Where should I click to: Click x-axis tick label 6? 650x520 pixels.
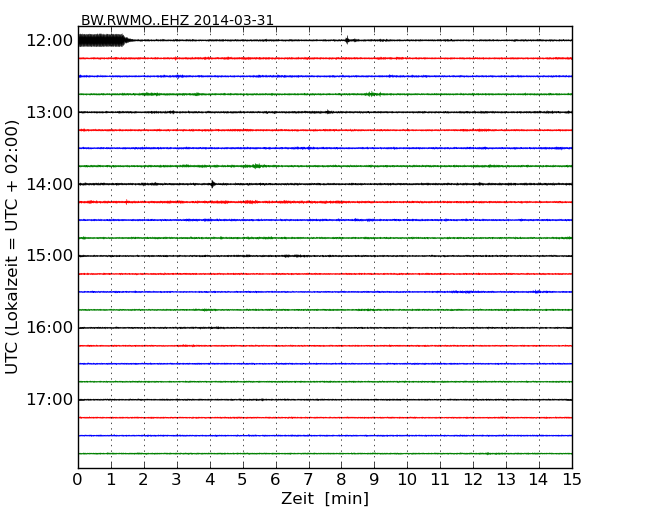[x=275, y=480]
